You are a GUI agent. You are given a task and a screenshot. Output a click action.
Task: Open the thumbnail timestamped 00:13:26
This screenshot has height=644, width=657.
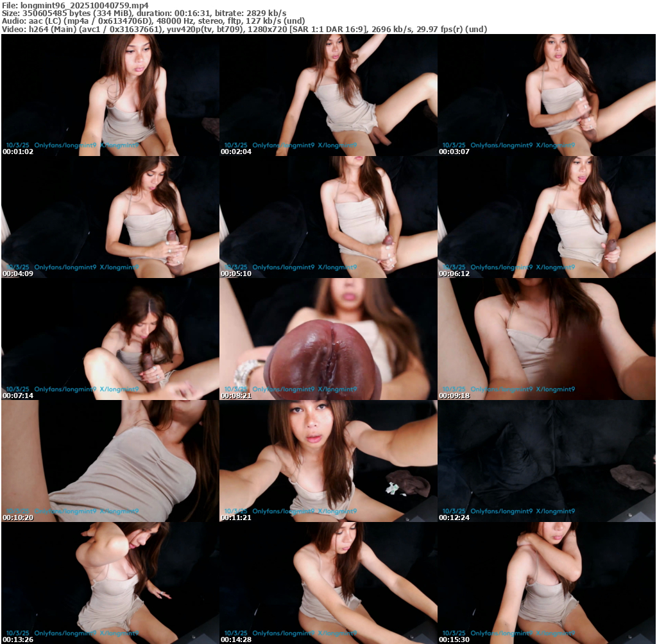click(x=110, y=582)
